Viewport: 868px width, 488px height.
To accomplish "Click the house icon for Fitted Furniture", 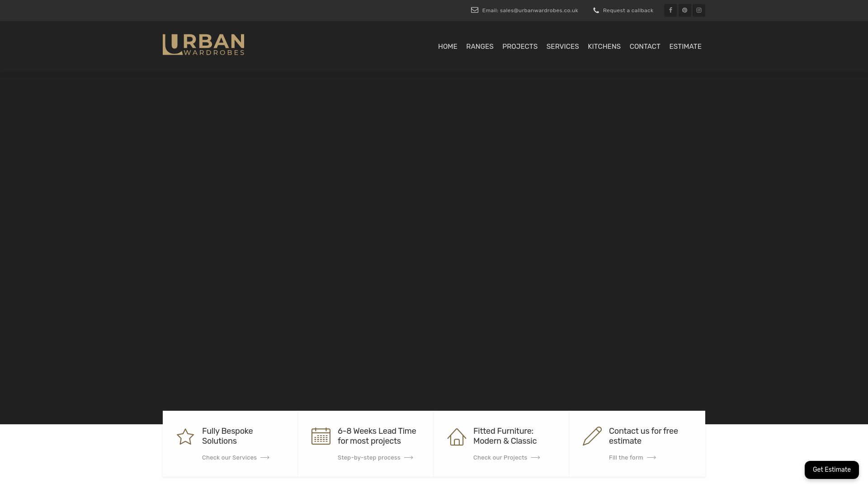I will (457, 437).
